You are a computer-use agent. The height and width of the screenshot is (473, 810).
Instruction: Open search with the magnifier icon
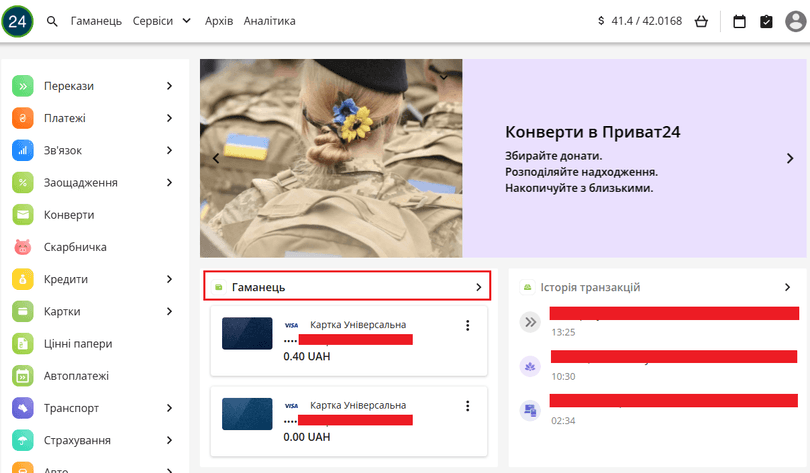pos(52,21)
